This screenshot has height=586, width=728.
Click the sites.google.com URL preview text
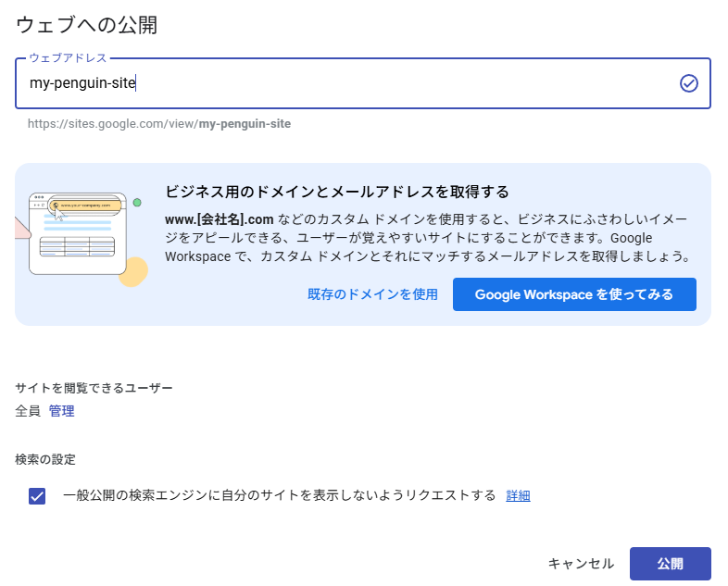coord(159,123)
